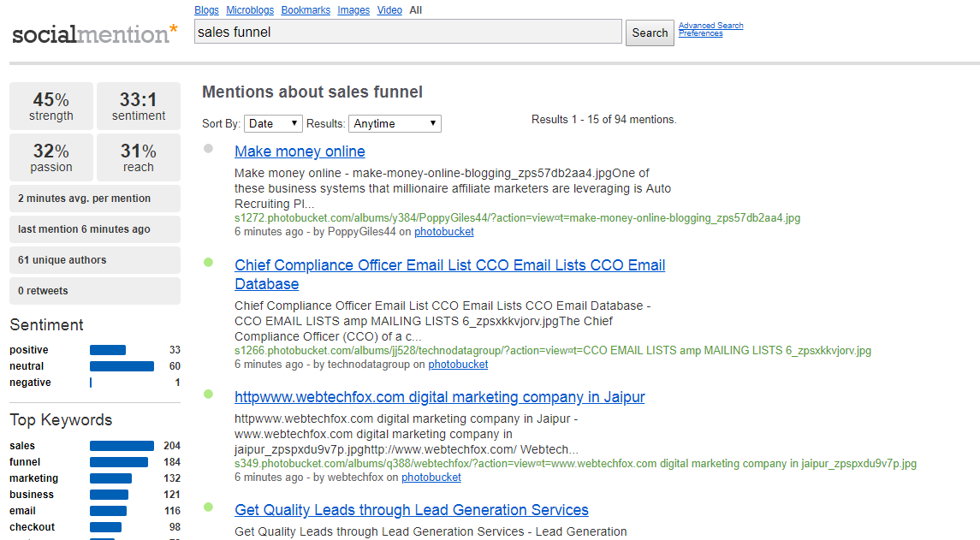Image resolution: width=980 pixels, height=540 pixels.
Task: Click the sales keyword bar
Action: click(122, 445)
